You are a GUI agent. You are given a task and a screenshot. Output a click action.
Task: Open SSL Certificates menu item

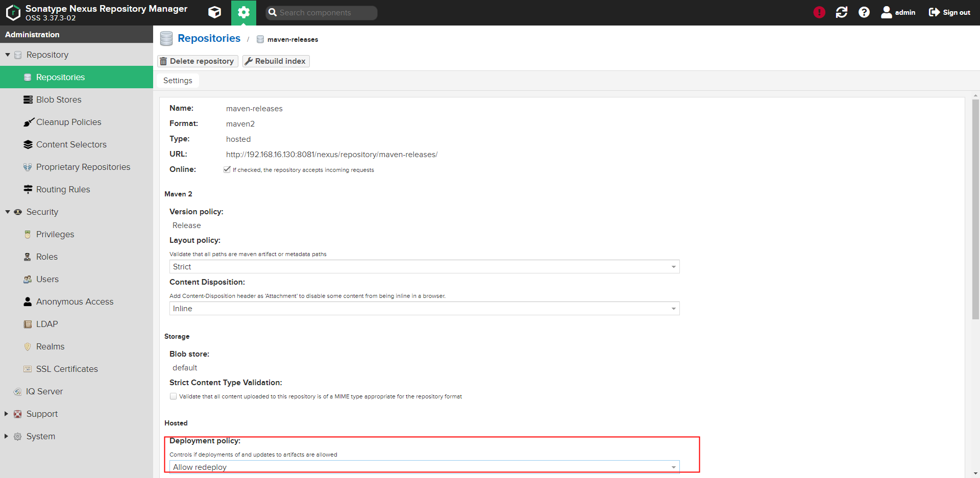(77, 369)
